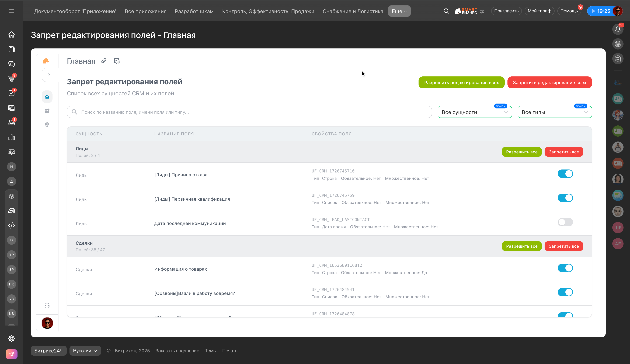Open Все приложения menu item

point(145,11)
